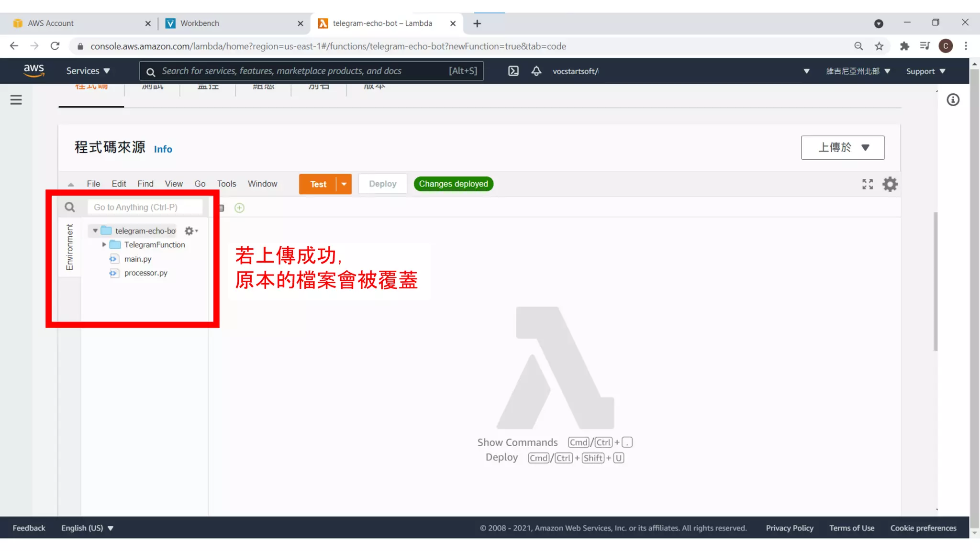The image size is (980, 551).
Task: Open the Tools menu
Action: tap(226, 184)
